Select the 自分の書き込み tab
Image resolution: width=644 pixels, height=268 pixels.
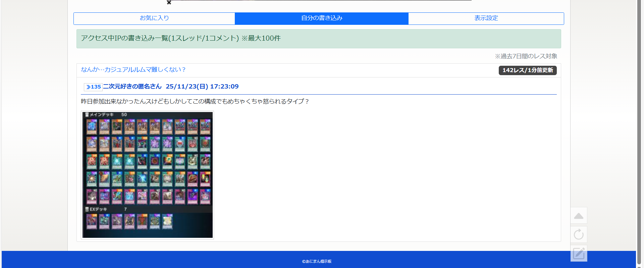coord(322,18)
